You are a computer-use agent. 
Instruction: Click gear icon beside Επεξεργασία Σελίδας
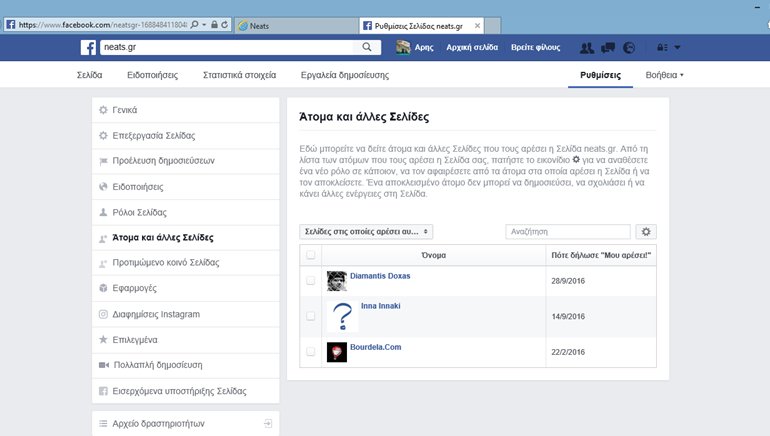pyautogui.click(x=103, y=136)
